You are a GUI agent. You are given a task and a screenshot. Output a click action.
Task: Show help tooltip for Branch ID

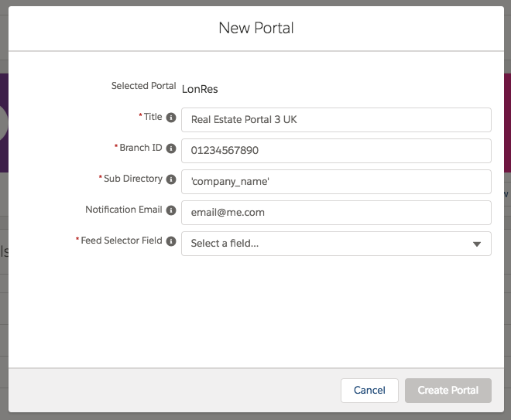pyautogui.click(x=171, y=149)
